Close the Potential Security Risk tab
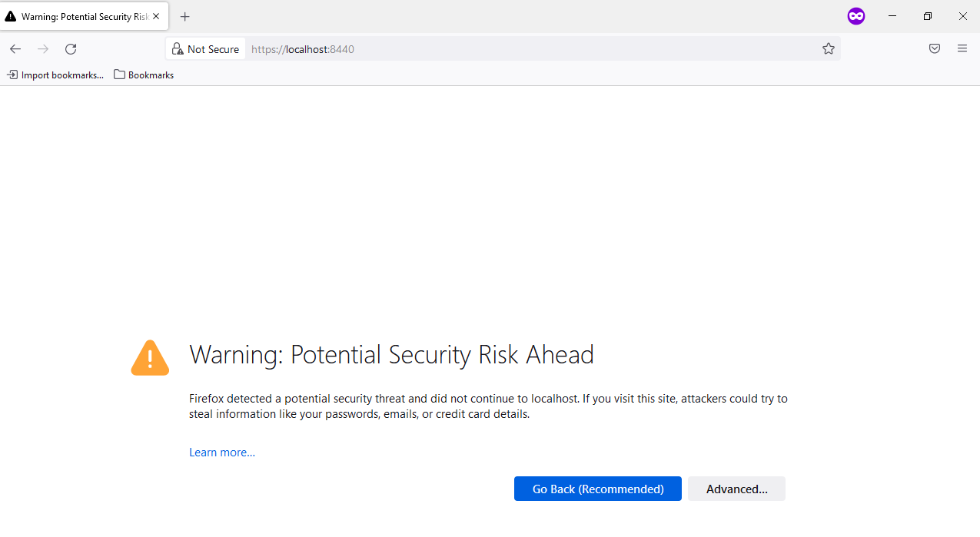This screenshot has width=980, height=537. point(156,16)
